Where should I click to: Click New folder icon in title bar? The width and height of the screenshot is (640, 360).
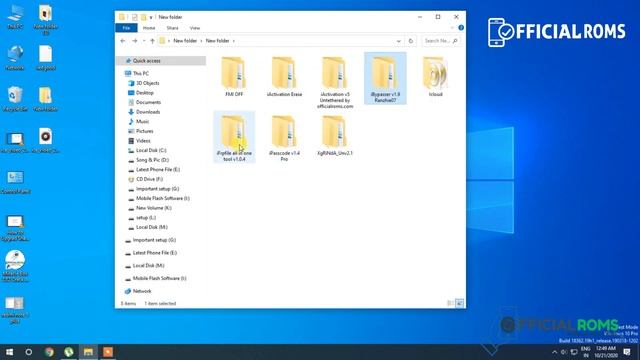click(143, 17)
